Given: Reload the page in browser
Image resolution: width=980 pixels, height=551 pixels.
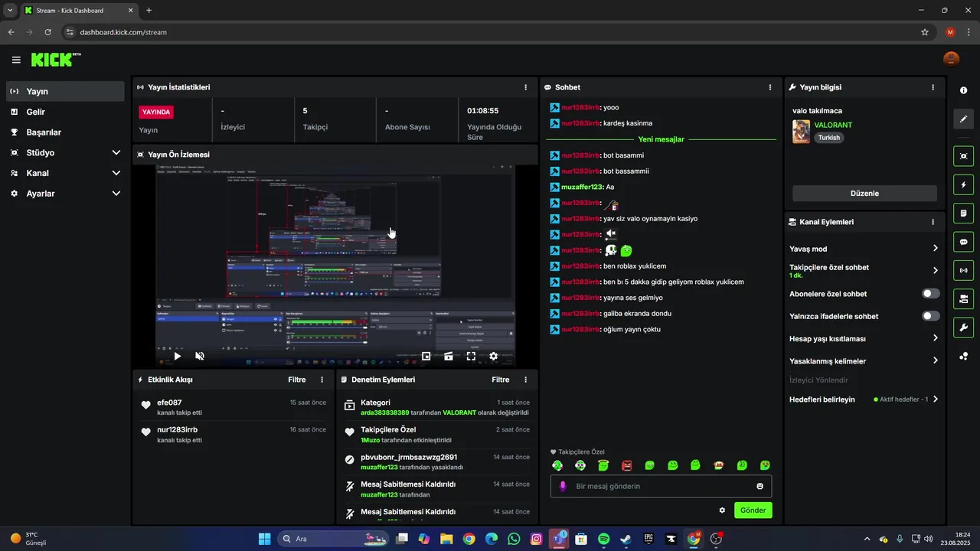Looking at the screenshot, I should [47, 32].
